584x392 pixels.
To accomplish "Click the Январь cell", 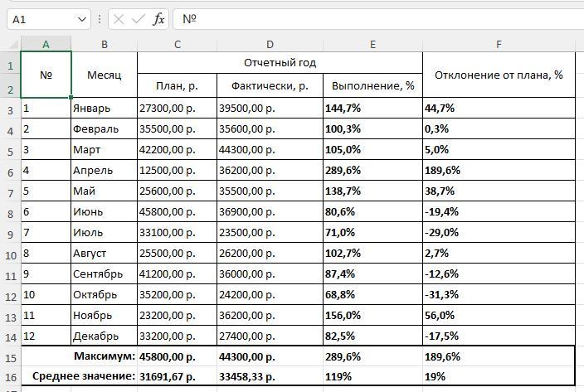I will [x=105, y=109].
